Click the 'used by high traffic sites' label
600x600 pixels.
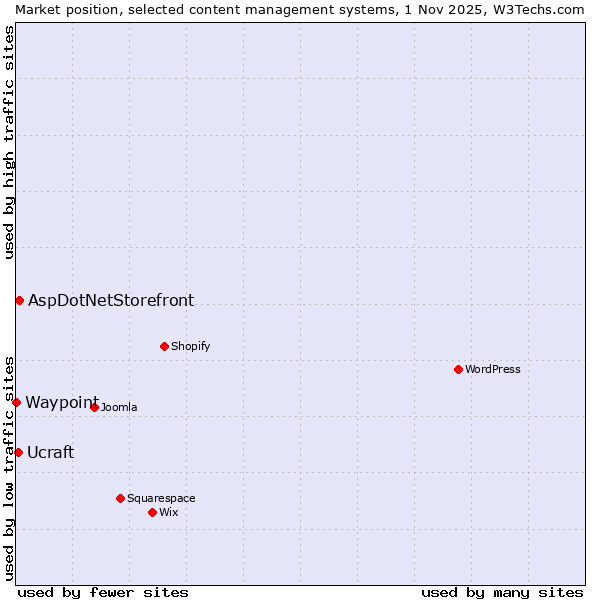(x=9, y=142)
